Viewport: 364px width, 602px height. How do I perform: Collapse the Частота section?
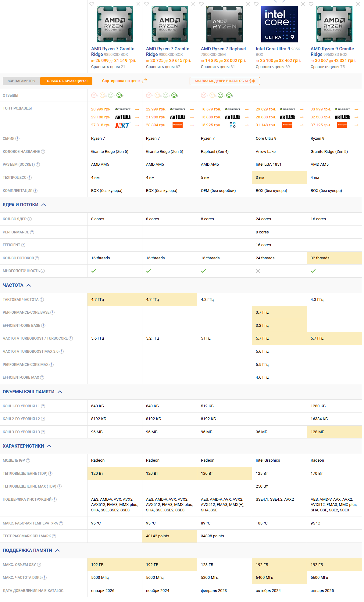[x=17, y=285]
